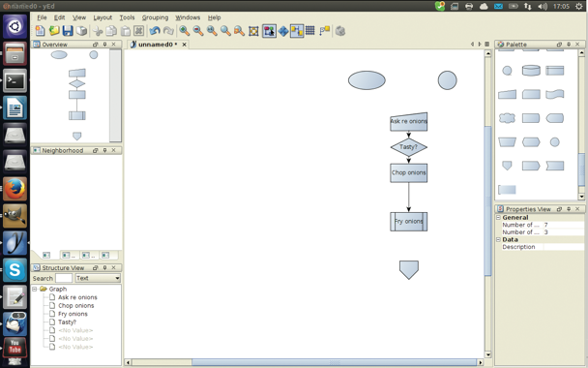This screenshot has width=588, height=368.
Task: Select 'Tasty?' in Structure View tree
Action: (x=67, y=322)
